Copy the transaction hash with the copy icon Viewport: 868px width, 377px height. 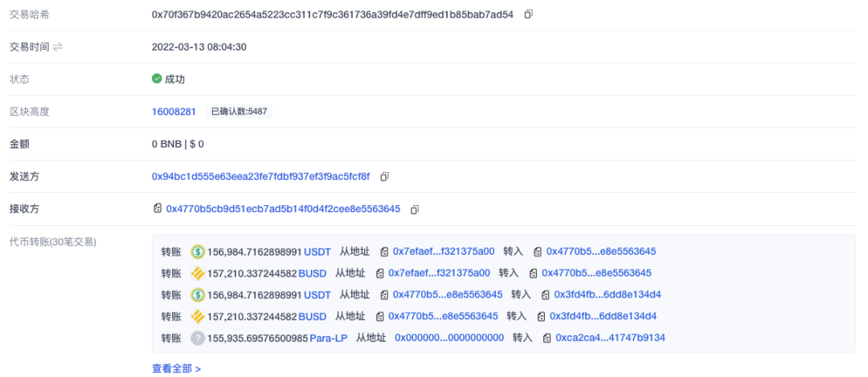pyautogui.click(x=529, y=14)
